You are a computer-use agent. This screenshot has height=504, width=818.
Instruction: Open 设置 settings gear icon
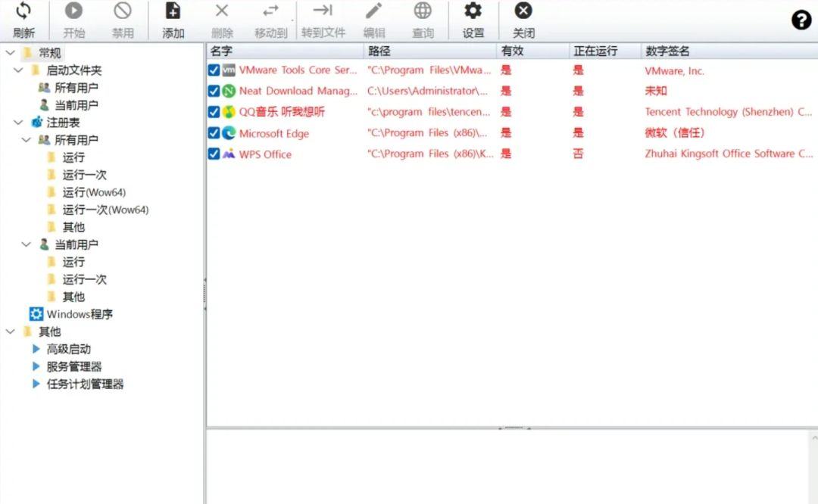[473, 11]
